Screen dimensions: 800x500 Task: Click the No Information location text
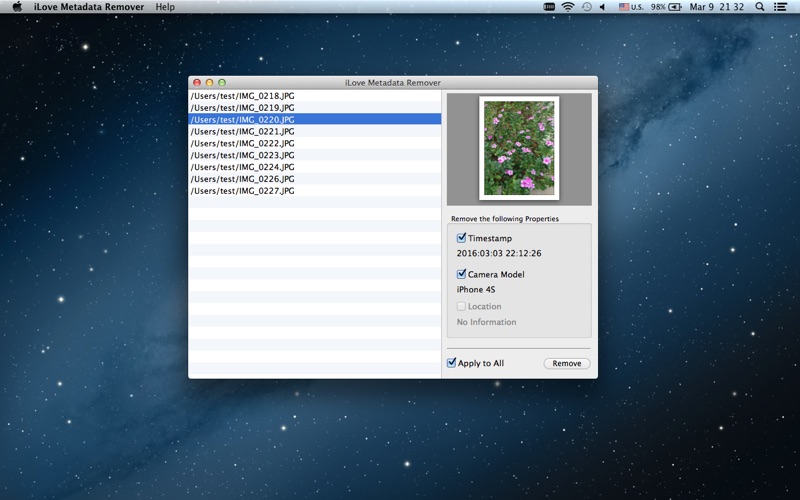(486, 322)
